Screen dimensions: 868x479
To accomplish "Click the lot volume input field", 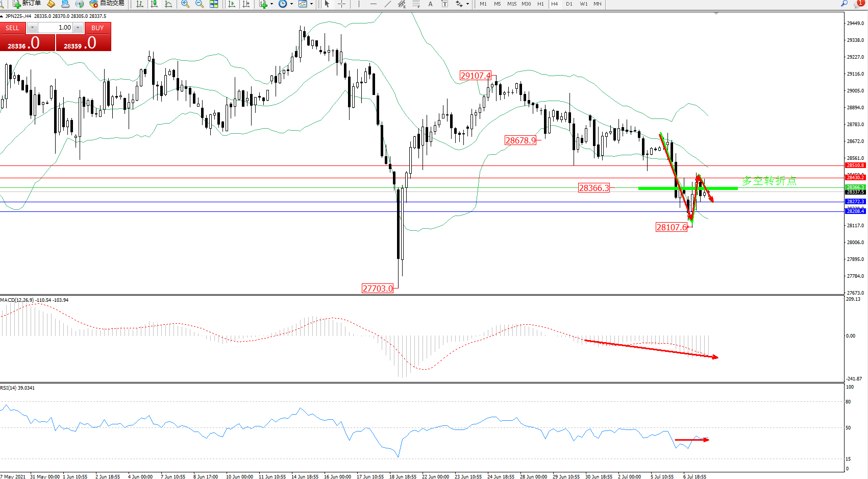I will (55, 28).
